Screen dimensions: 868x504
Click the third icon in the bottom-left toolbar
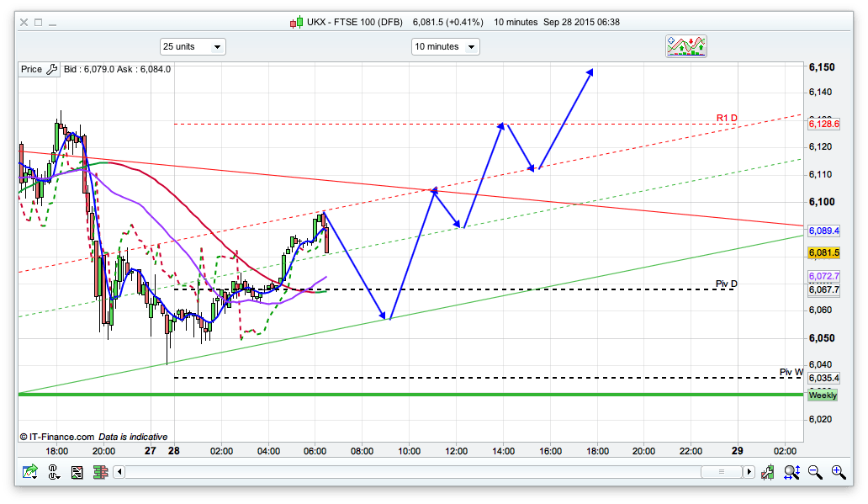[76, 472]
